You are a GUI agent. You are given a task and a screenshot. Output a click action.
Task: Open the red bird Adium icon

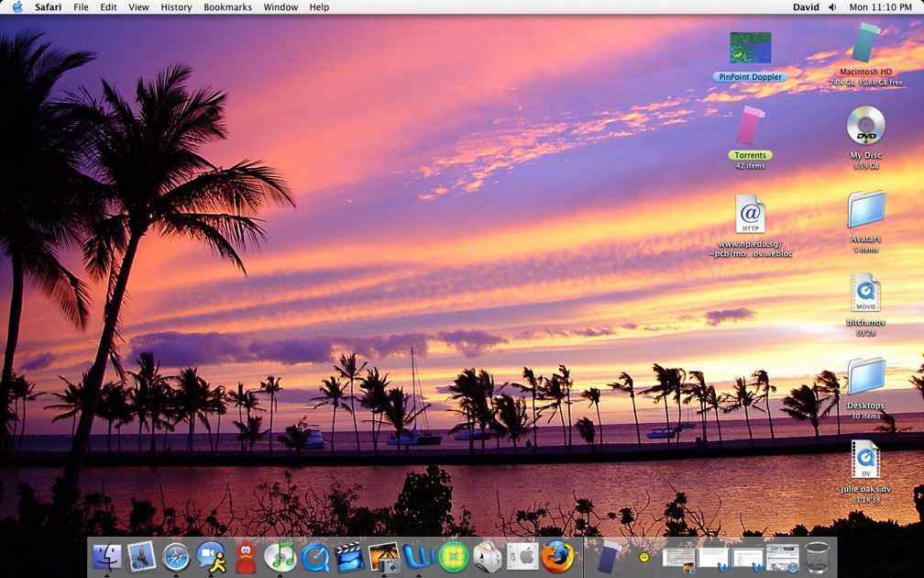[x=246, y=558]
